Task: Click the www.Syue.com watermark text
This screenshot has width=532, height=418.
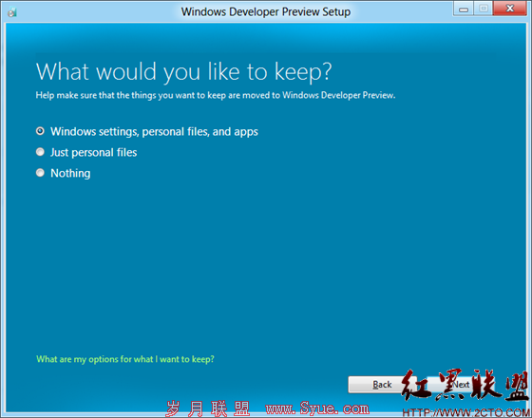Action: coord(317,408)
